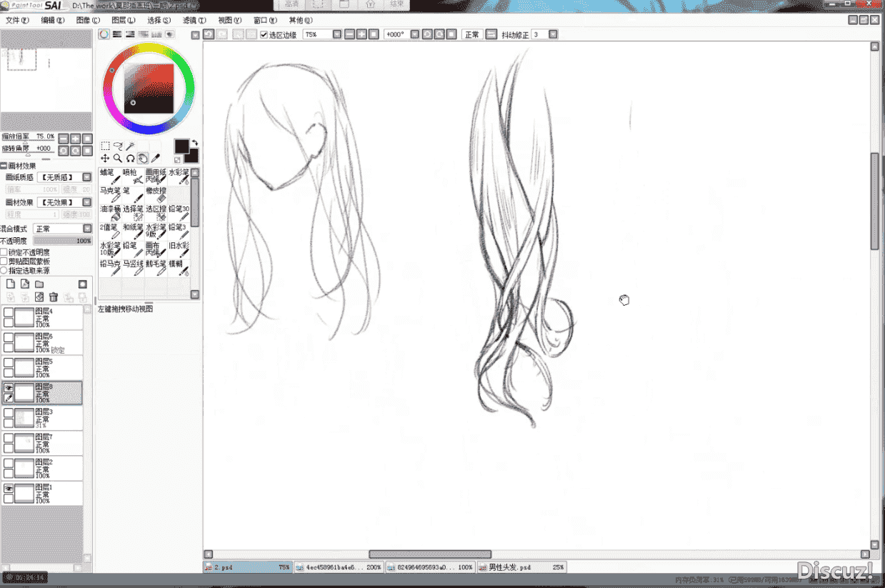Adjust the 不透明度 opacity slider

tap(62, 241)
